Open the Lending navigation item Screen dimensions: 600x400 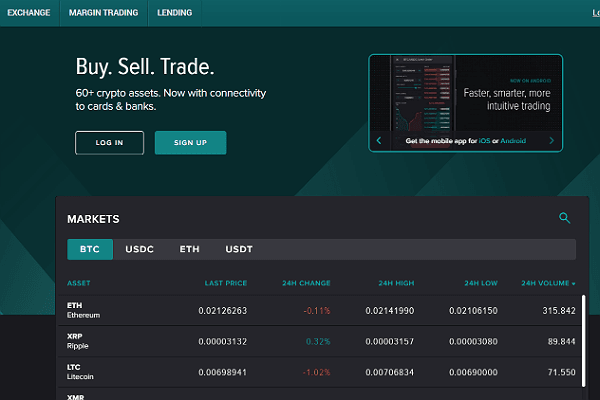[176, 13]
